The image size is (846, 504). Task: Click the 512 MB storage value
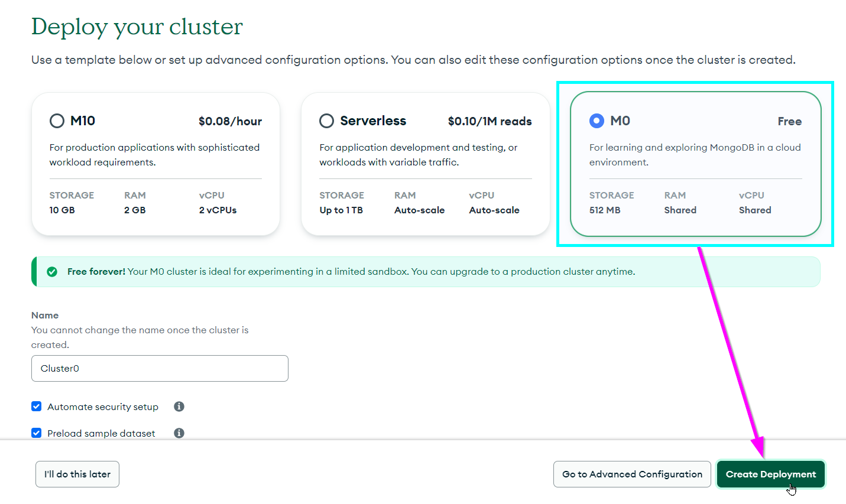tap(605, 210)
